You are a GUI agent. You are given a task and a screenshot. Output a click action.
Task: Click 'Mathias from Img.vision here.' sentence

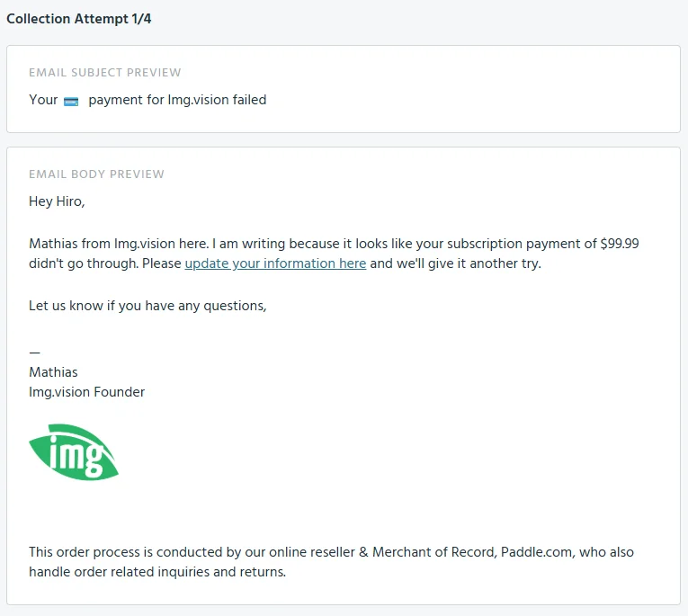click(119, 244)
